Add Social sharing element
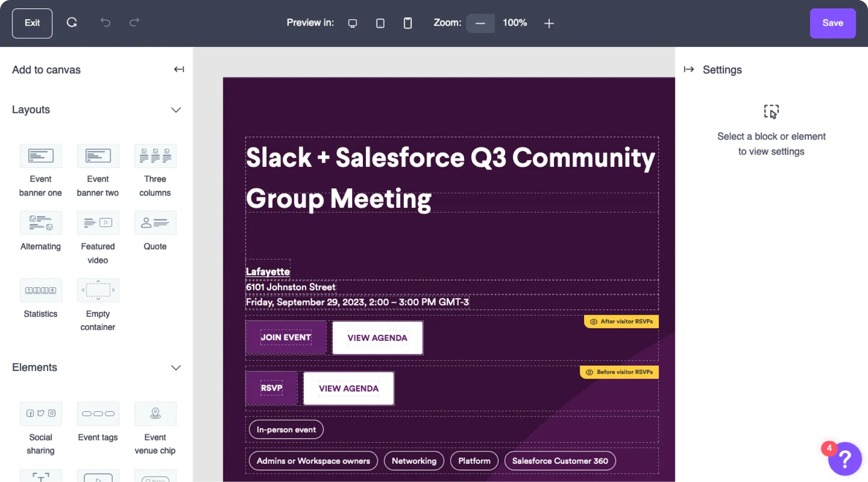Screen dimensions: 868x482 point(40,429)
